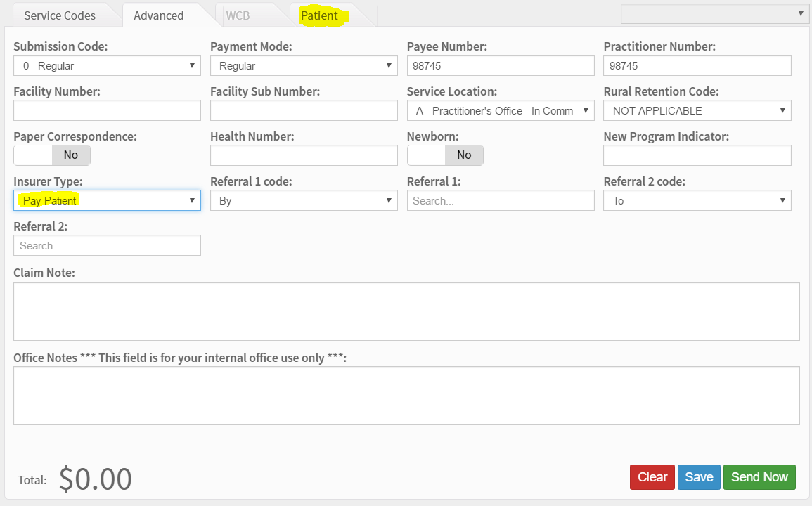The width and height of the screenshot is (812, 506).
Task: Go to the Patient tab
Action: tap(319, 15)
